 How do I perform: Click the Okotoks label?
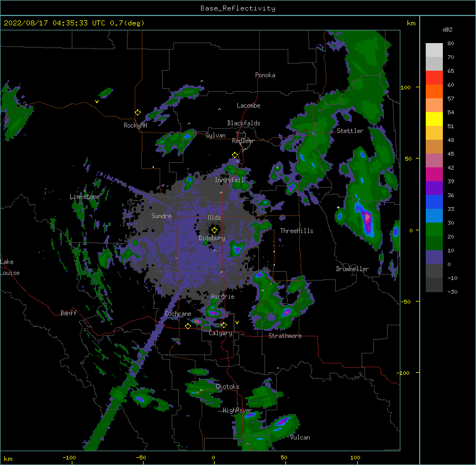tap(228, 387)
